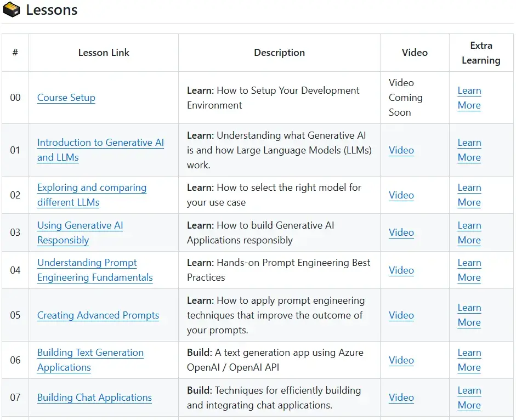This screenshot has width=516, height=420.
Task: Play the Video link for lesson 03
Action: pyautogui.click(x=401, y=232)
